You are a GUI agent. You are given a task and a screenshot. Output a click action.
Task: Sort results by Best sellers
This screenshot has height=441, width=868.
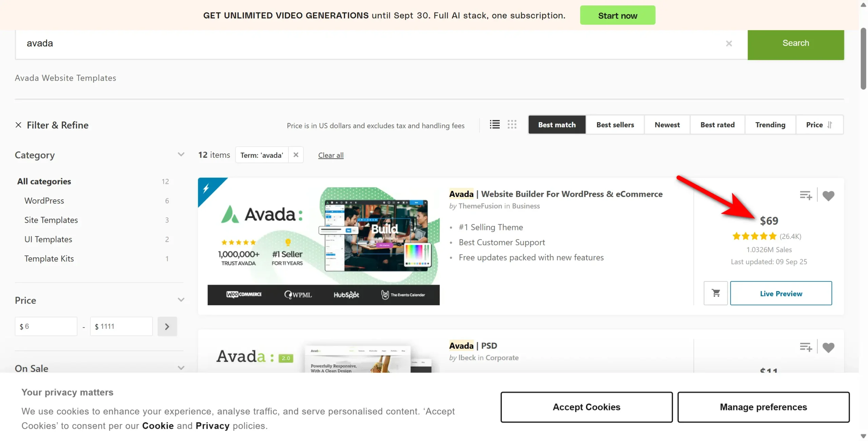click(x=615, y=124)
